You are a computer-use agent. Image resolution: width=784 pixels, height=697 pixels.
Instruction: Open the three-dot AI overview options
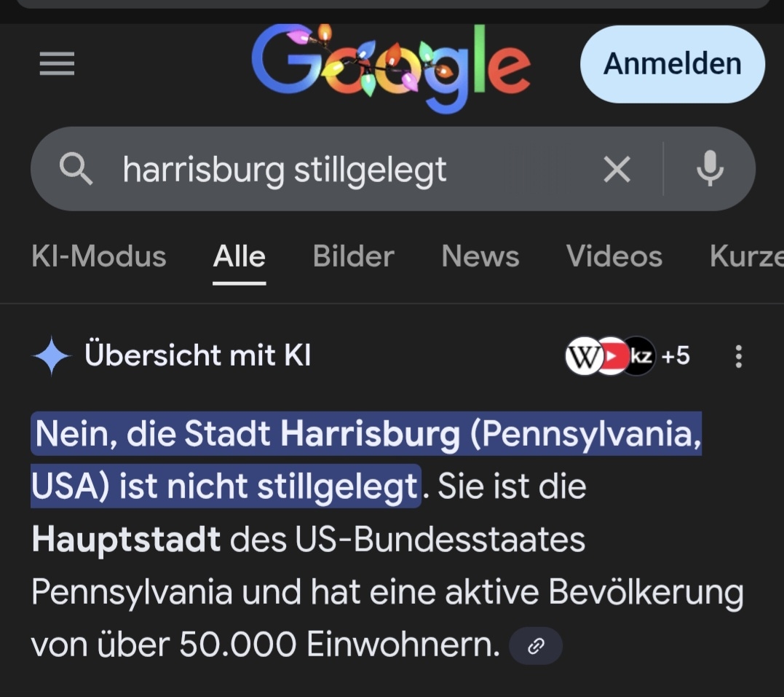739,356
